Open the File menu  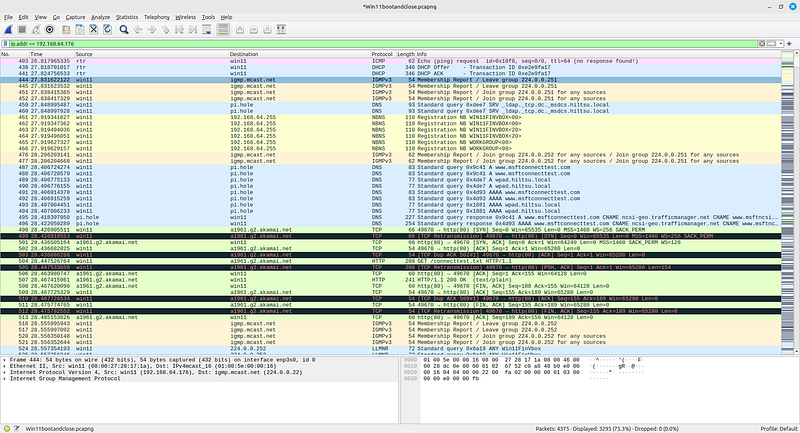click(8, 17)
